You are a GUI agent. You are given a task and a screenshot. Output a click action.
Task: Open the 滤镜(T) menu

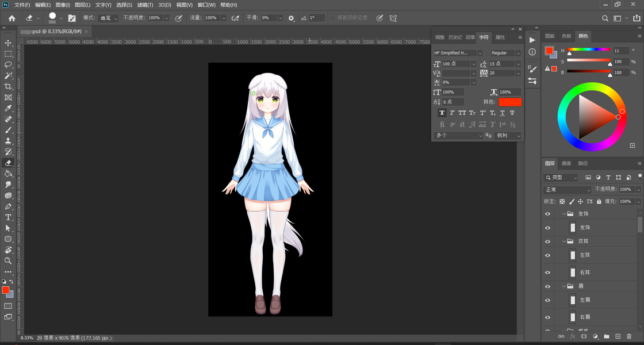(x=145, y=5)
